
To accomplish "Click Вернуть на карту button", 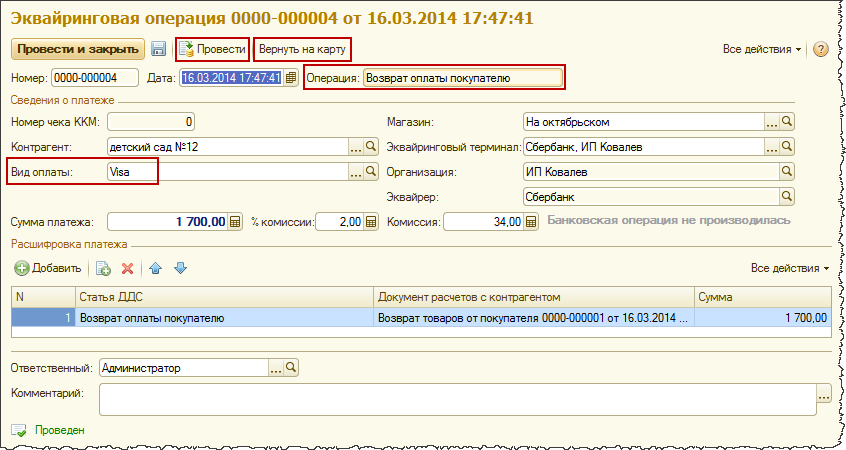I will coord(302,49).
